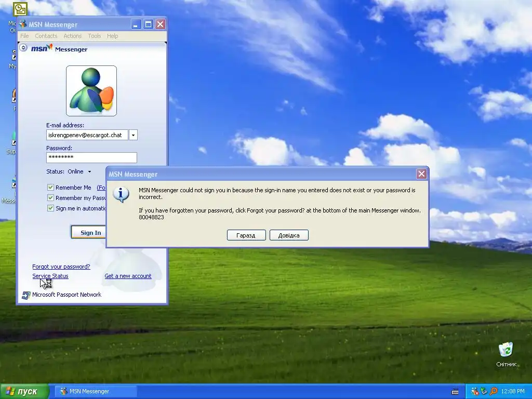Click the Довідка button in the dialog
This screenshot has width=532, height=399.
[289, 235]
